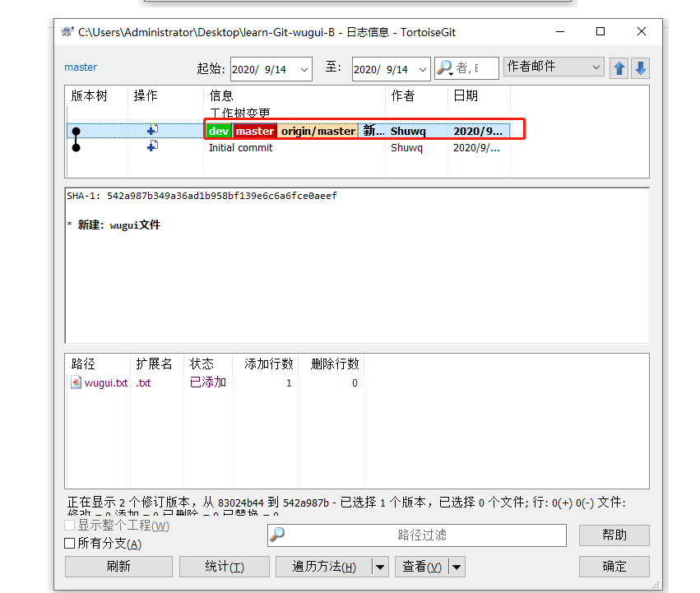
Task: Click the blue down arrow search button
Action: (641, 68)
